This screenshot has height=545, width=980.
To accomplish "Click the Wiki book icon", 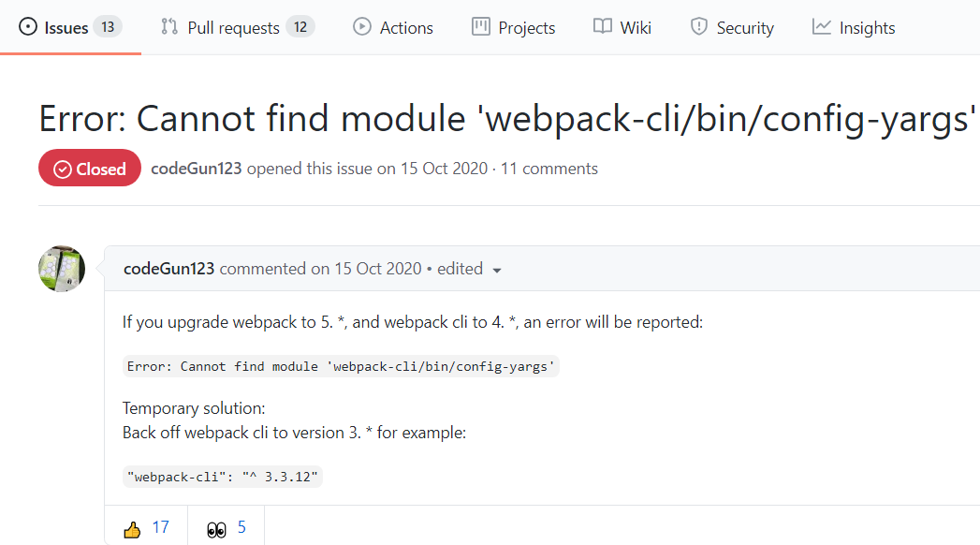I will click(x=603, y=27).
